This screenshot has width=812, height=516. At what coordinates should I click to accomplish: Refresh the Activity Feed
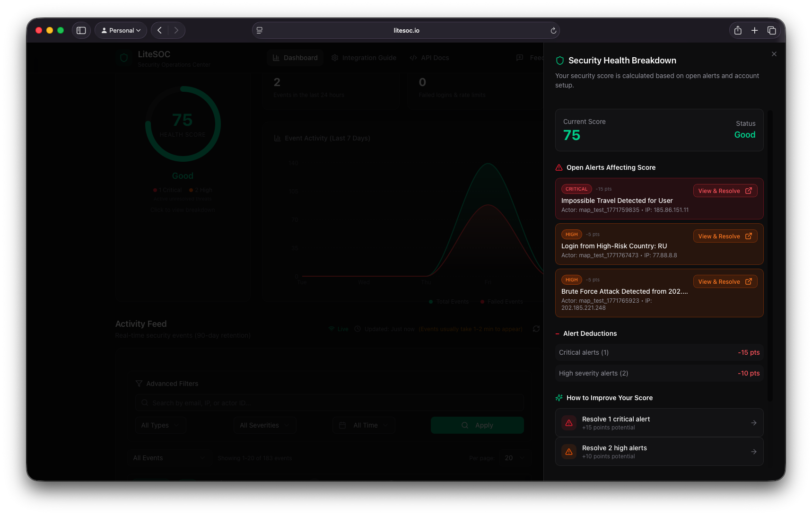tap(536, 329)
